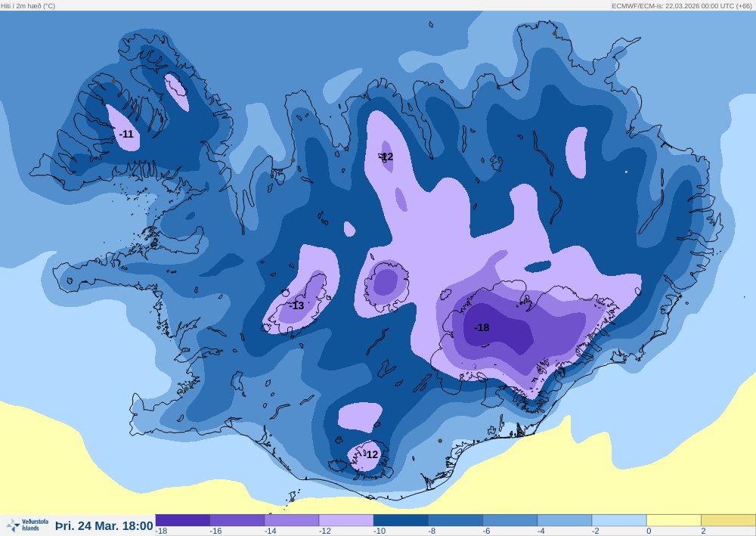Click the legend scale's 2 tick label
756x536 pixels.
tap(703, 531)
